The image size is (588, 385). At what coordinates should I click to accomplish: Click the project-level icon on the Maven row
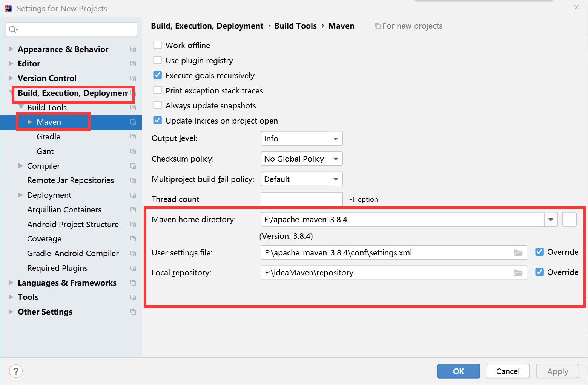tap(133, 122)
